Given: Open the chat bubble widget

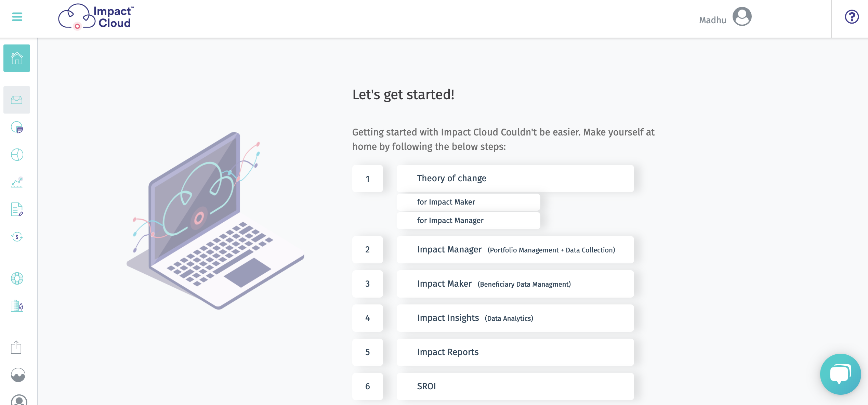Looking at the screenshot, I should click(x=840, y=374).
